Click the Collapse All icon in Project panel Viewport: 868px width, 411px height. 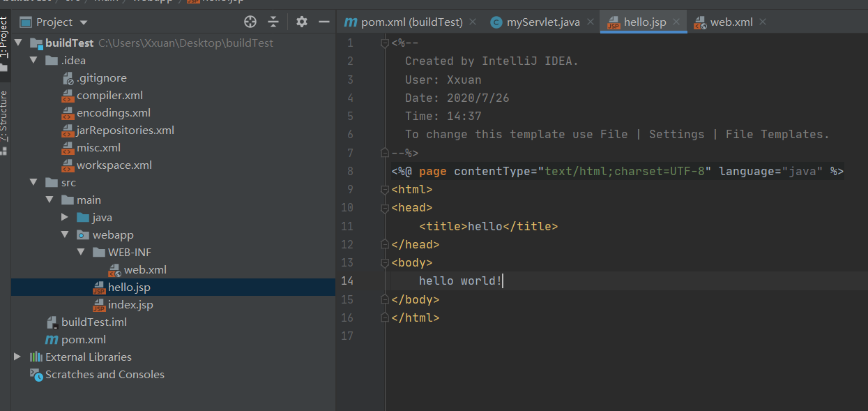tap(273, 22)
